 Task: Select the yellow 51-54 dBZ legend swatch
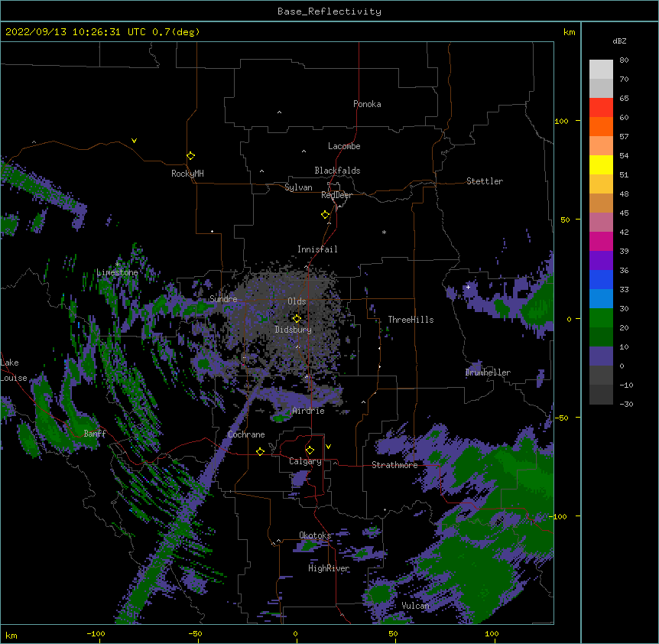click(x=601, y=164)
